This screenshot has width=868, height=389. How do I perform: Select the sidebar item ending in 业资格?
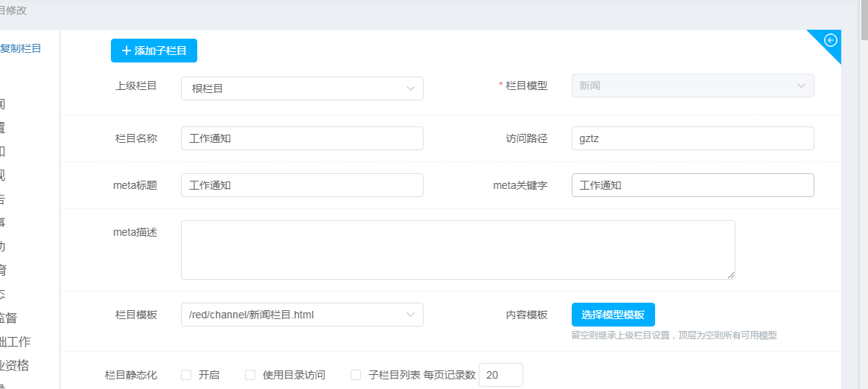tap(15, 365)
